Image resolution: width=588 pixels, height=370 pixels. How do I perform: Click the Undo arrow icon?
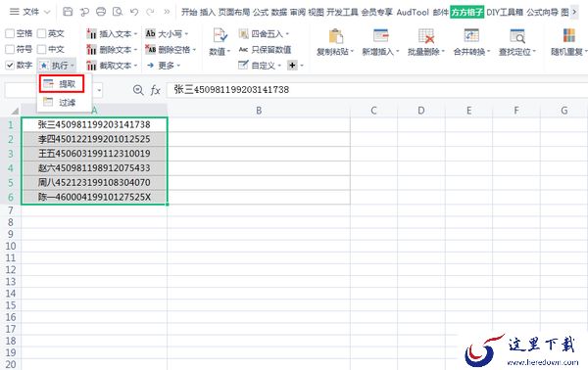coord(134,12)
